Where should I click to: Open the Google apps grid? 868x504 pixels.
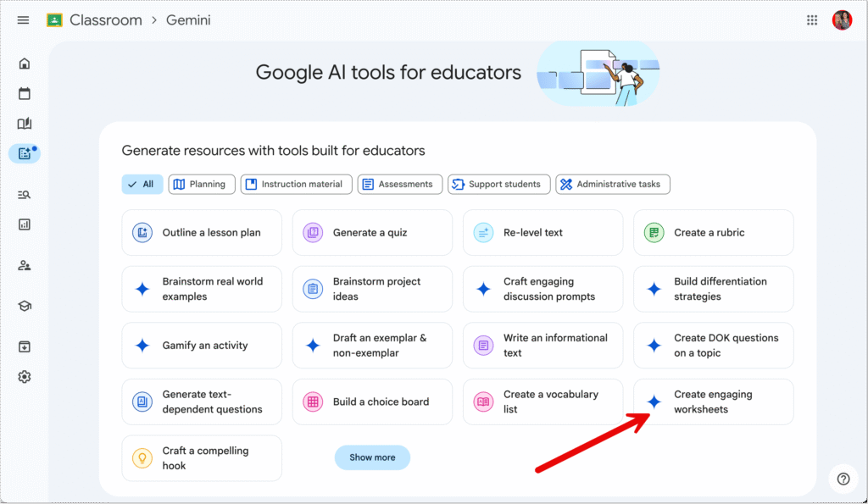(811, 20)
